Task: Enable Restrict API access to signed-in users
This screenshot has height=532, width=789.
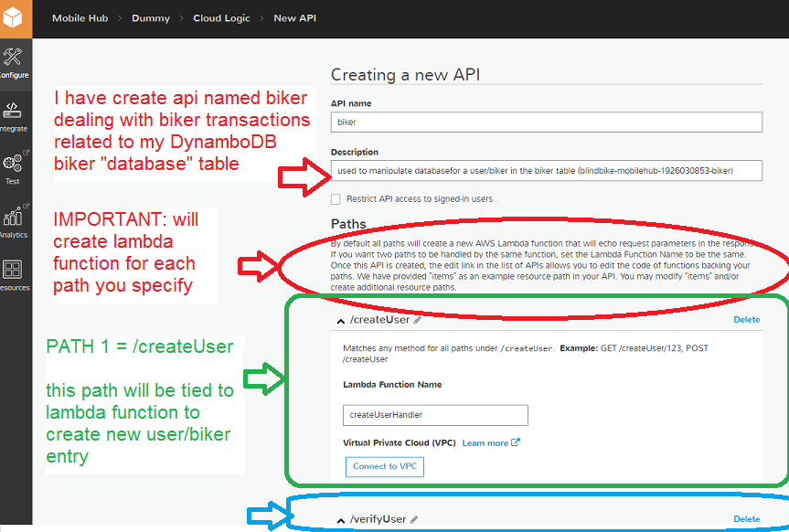Action: coord(336,198)
